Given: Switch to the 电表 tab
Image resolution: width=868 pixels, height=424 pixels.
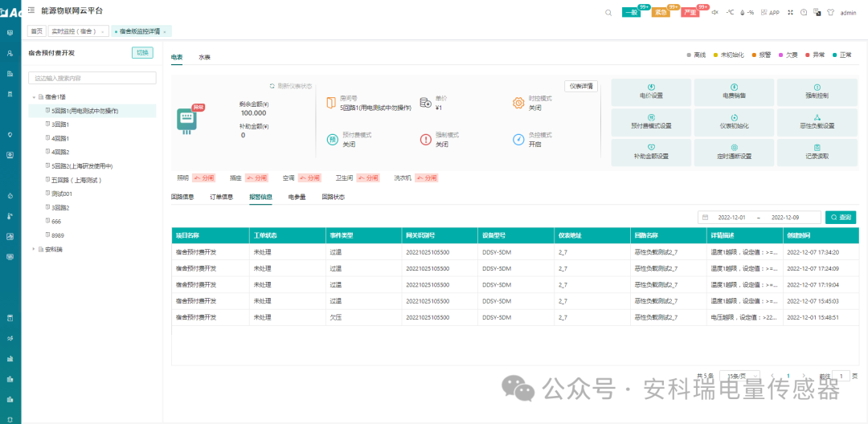Looking at the screenshot, I should (x=177, y=57).
